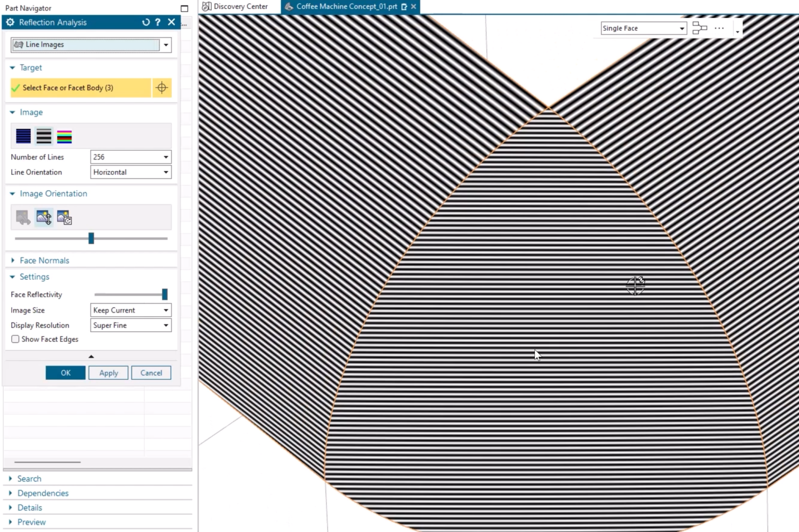Screen dimensions: 799x532
Task: Click the more options ellipsis in the viewport
Action: coord(718,28)
